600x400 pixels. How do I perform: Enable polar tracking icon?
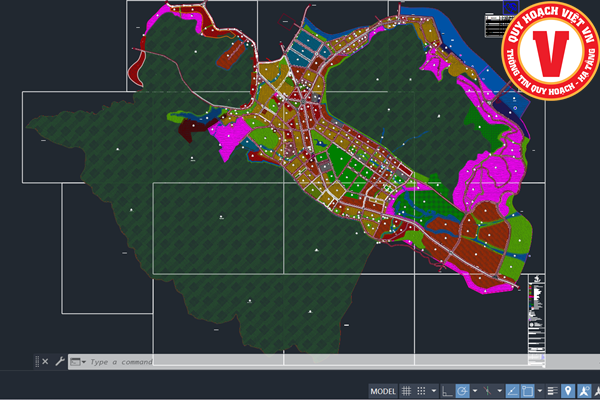pyautogui.click(x=462, y=390)
